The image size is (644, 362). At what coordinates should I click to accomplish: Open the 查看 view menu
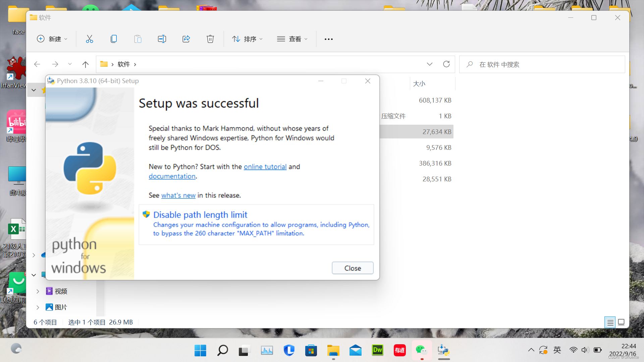click(x=292, y=39)
